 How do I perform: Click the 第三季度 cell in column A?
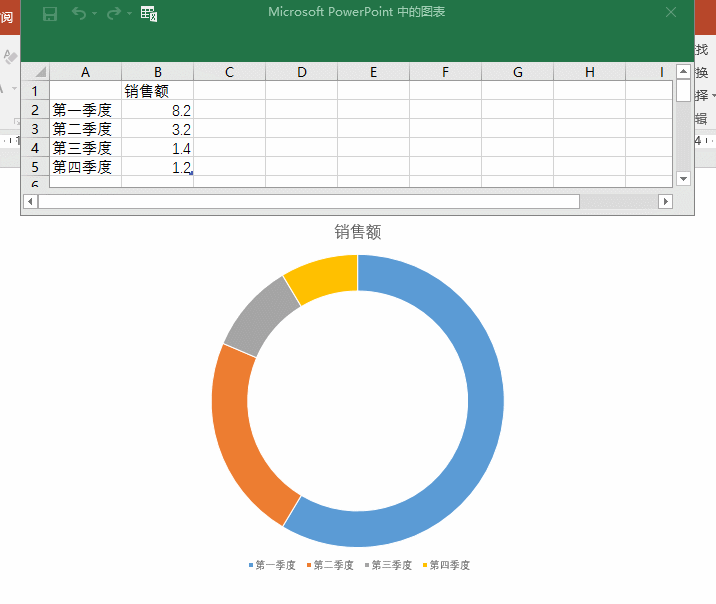tap(85, 148)
